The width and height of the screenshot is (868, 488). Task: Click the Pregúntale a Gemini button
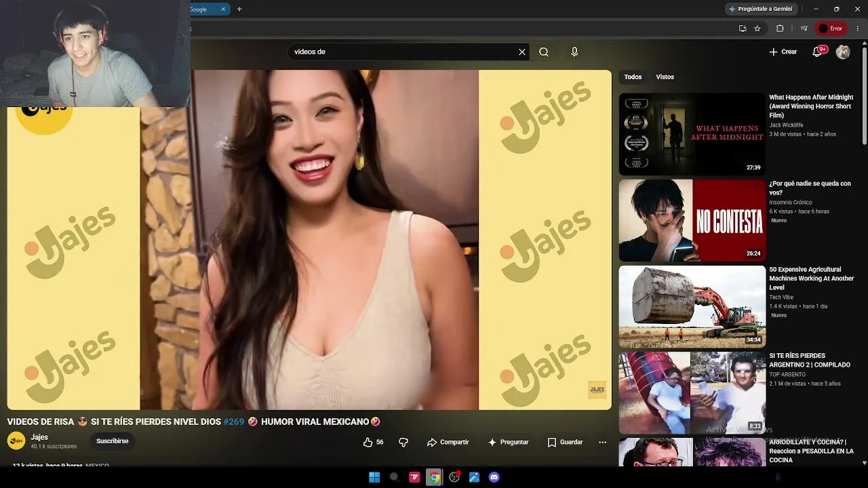point(760,9)
